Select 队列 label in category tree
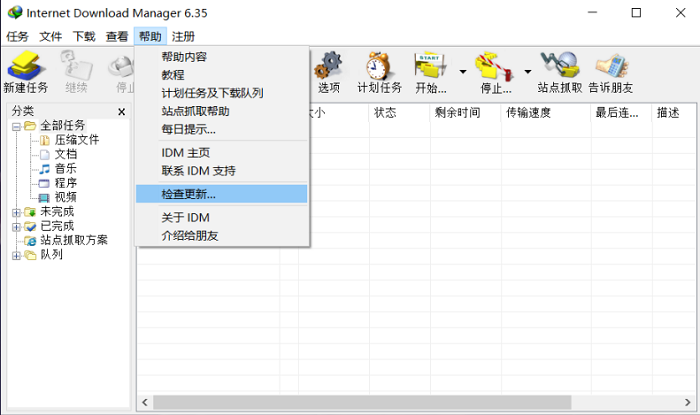700x415 pixels. point(51,254)
